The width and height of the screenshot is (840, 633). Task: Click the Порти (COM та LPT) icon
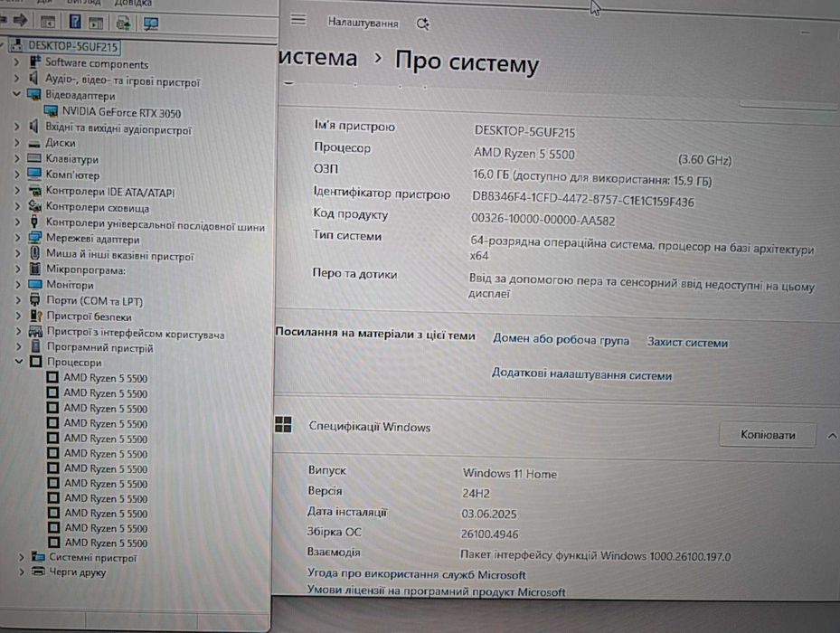coord(35,299)
